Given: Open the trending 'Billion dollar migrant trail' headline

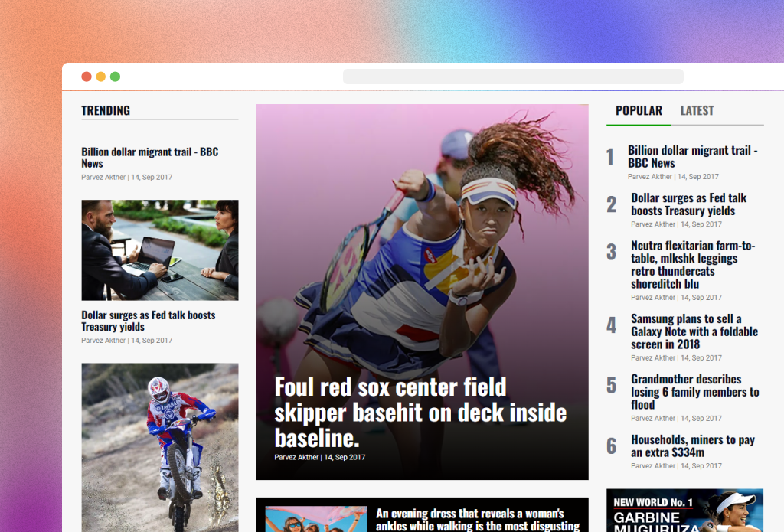Looking at the screenshot, I should pyautogui.click(x=150, y=158).
